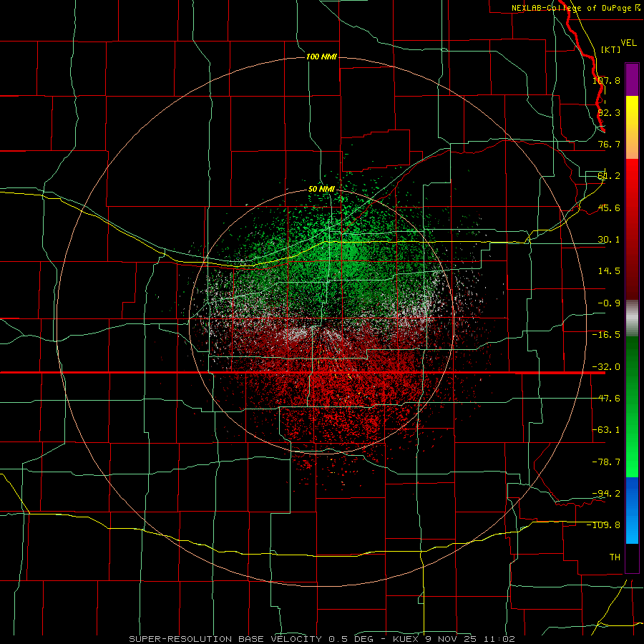Click the -32.0 velocity scale value
Image resolution: width=644 pixels, height=644 pixels.
pyautogui.click(x=606, y=367)
